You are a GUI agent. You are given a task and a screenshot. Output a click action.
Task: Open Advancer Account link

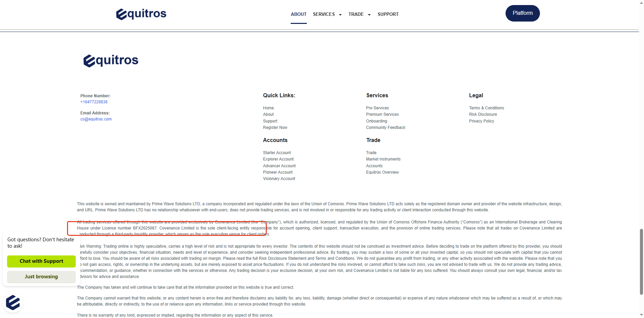pyautogui.click(x=279, y=166)
